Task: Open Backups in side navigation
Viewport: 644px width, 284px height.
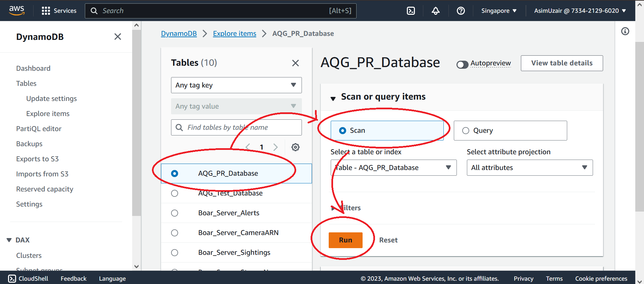Action: coord(29,144)
